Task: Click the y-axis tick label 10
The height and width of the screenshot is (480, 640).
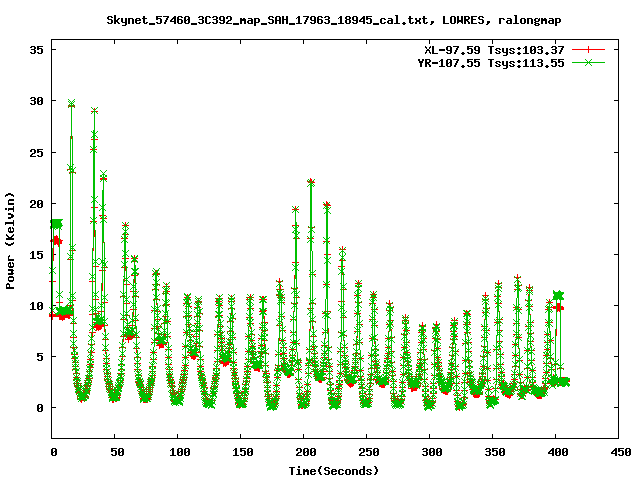Action: [x=36, y=306]
